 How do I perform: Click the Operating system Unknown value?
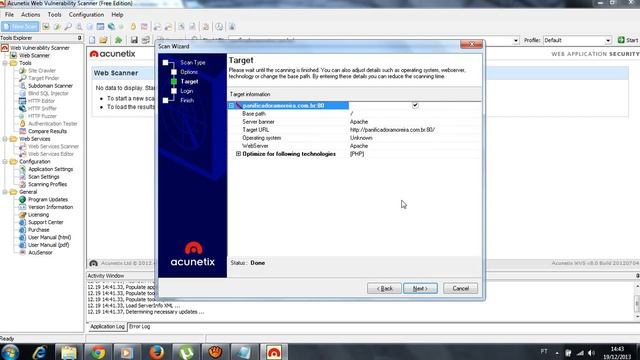pos(361,138)
